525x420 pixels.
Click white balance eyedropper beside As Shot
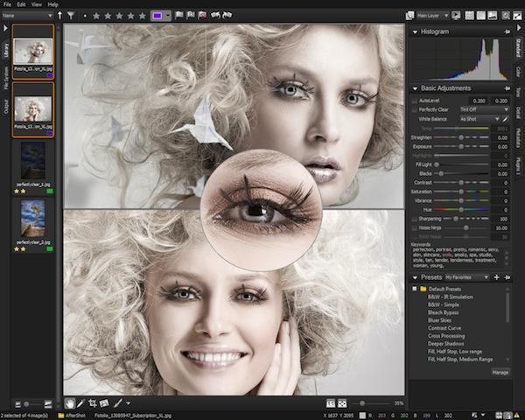coord(505,119)
